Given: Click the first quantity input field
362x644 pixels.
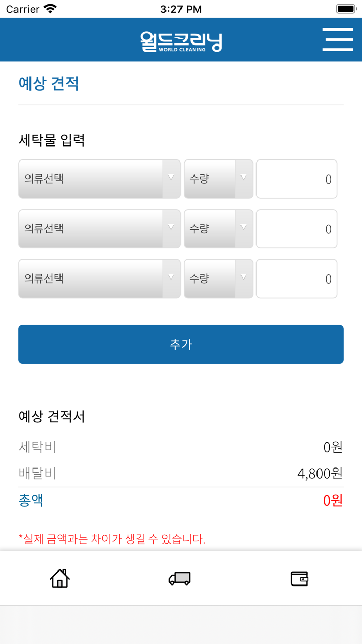Looking at the screenshot, I should (x=296, y=179).
